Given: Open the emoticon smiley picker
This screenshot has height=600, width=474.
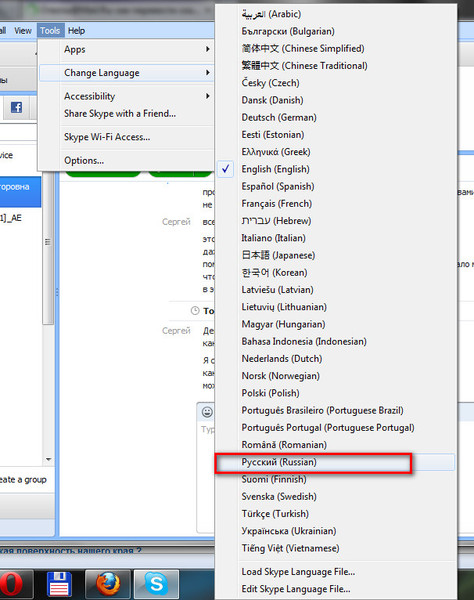Looking at the screenshot, I should 207,412.
